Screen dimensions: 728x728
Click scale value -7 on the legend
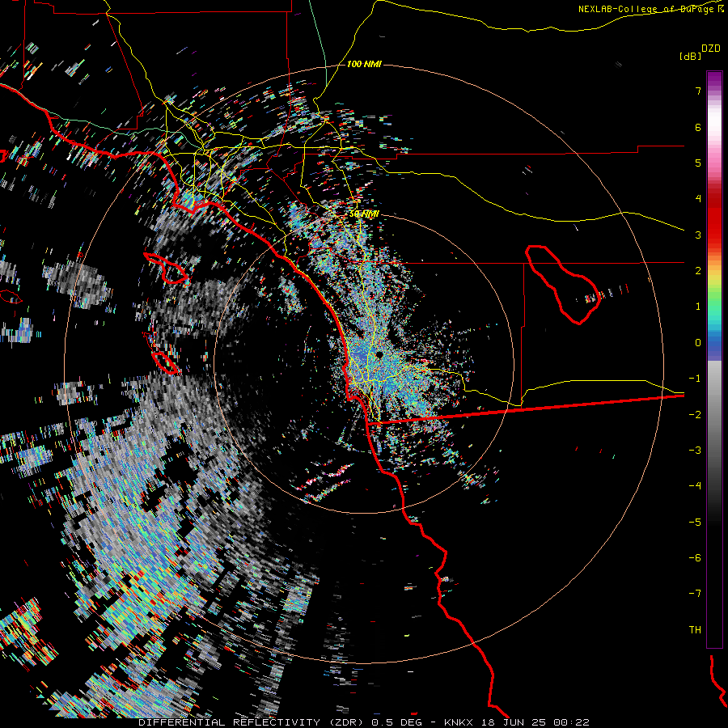pyautogui.click(x=695, y=594)
